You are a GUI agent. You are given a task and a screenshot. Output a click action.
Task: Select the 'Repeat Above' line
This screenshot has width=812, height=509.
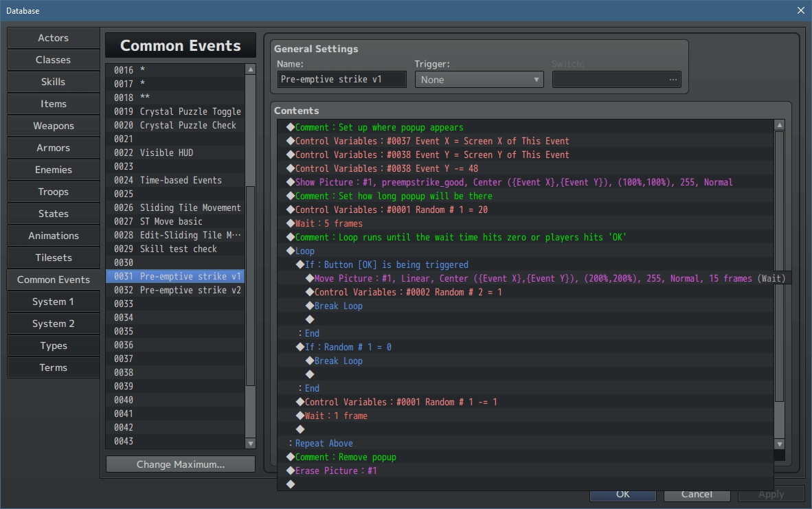pyautogui.click(x=525, y=443)
